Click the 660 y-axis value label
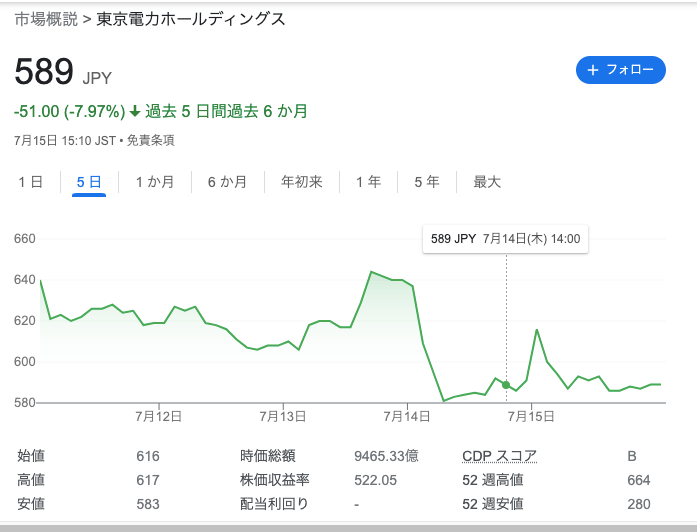 [x=24, y=239]
